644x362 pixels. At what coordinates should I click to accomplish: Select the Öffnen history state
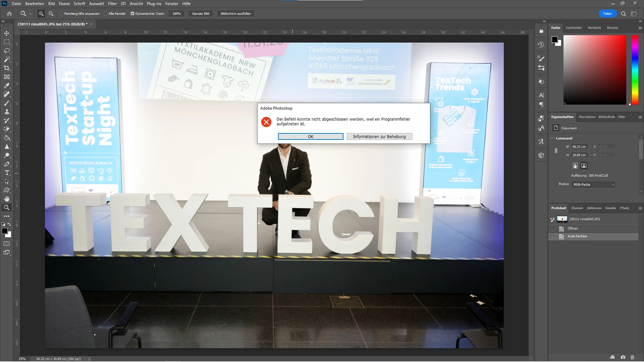tap(573, 229)
